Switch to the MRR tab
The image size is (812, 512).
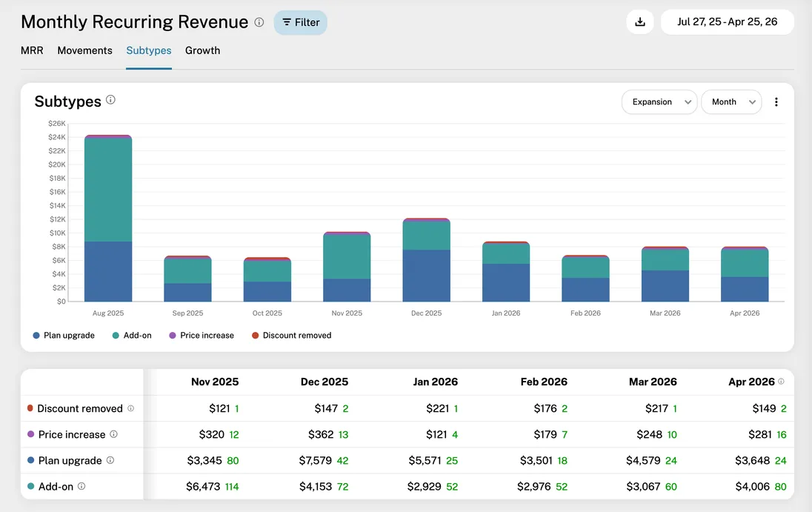pos(32,50)
